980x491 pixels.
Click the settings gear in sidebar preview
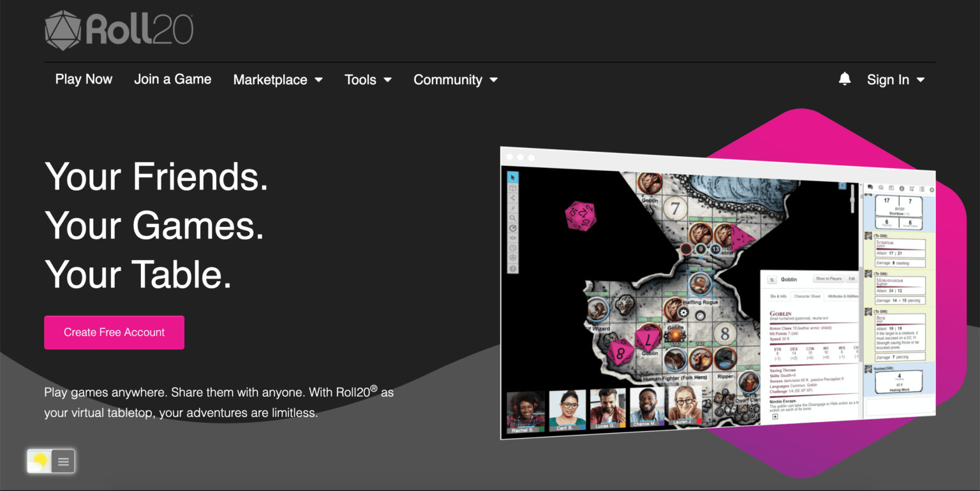pos(932,190)
